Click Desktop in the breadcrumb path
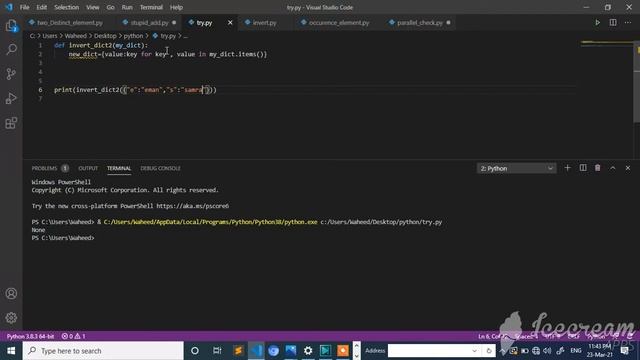The image size is (640, 360). [x=105, y=36]
